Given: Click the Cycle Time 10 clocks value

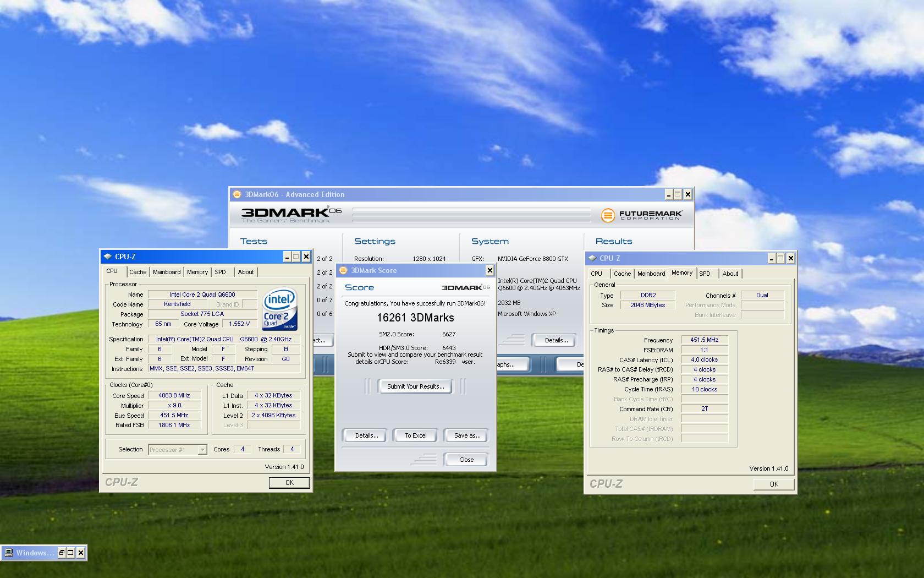Looking at the screenshot, I should pyautogui.click(x=705, y=389).
